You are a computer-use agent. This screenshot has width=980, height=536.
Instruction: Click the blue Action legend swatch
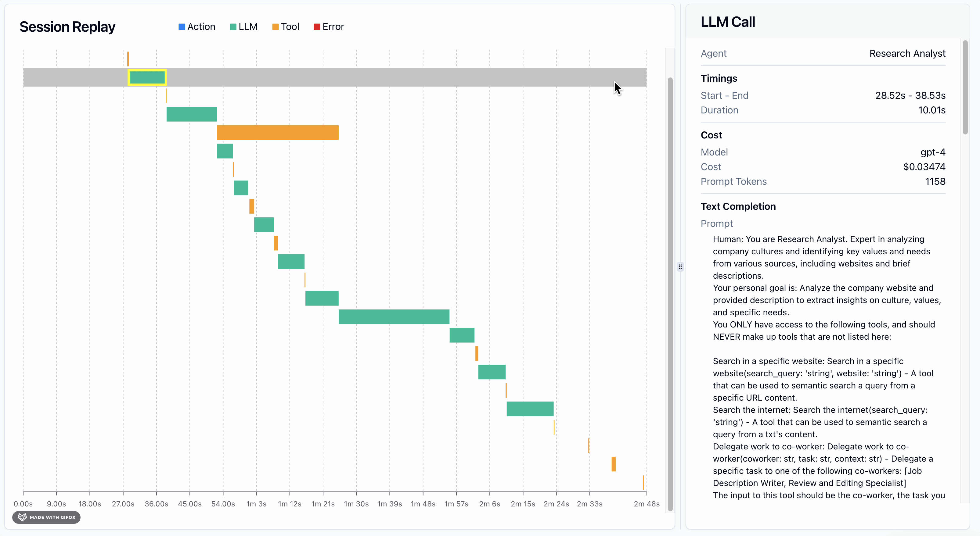click(182, 27)
